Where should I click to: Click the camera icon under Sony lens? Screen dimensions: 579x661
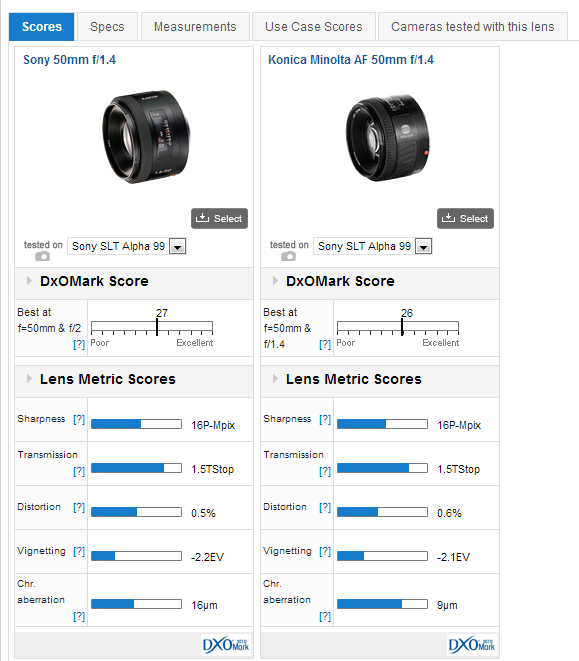point(42,256)
